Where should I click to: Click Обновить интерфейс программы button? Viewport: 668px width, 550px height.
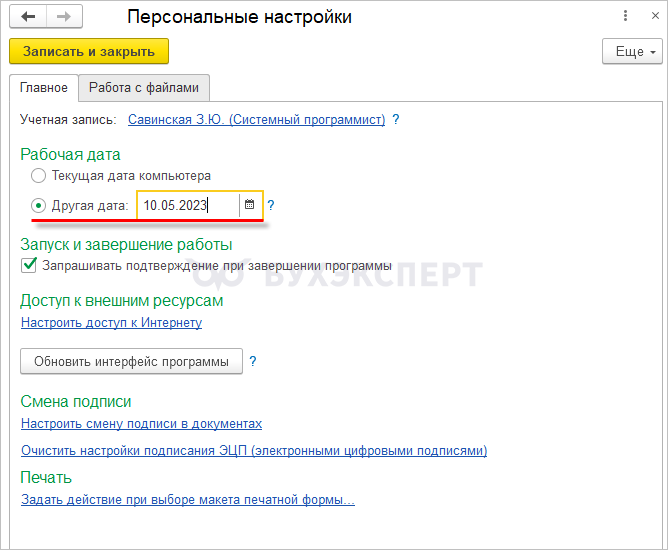tap(131, 362)
